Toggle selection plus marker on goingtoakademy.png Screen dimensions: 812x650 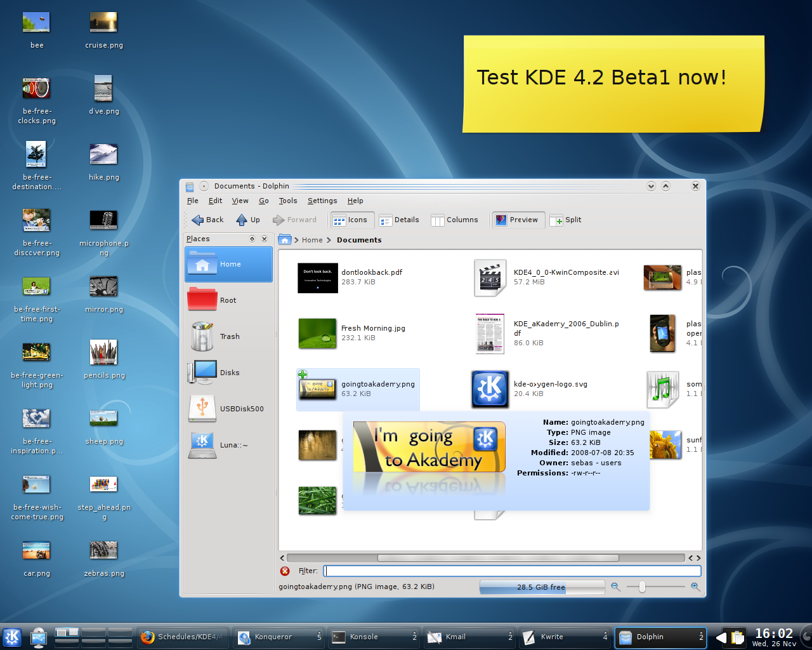[303, 375]
